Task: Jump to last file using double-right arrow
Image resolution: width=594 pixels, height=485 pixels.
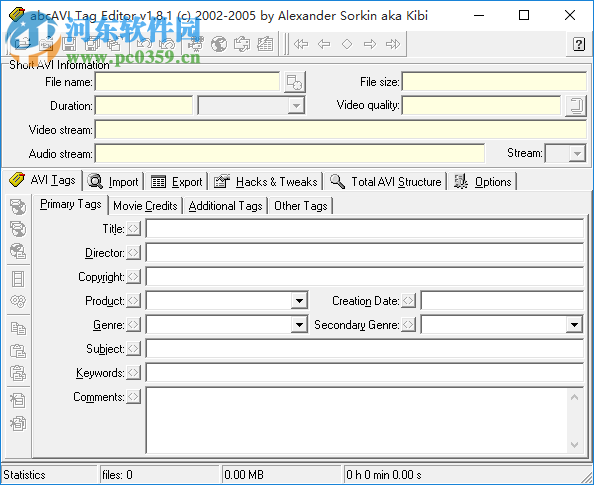Action: [393, 44]
